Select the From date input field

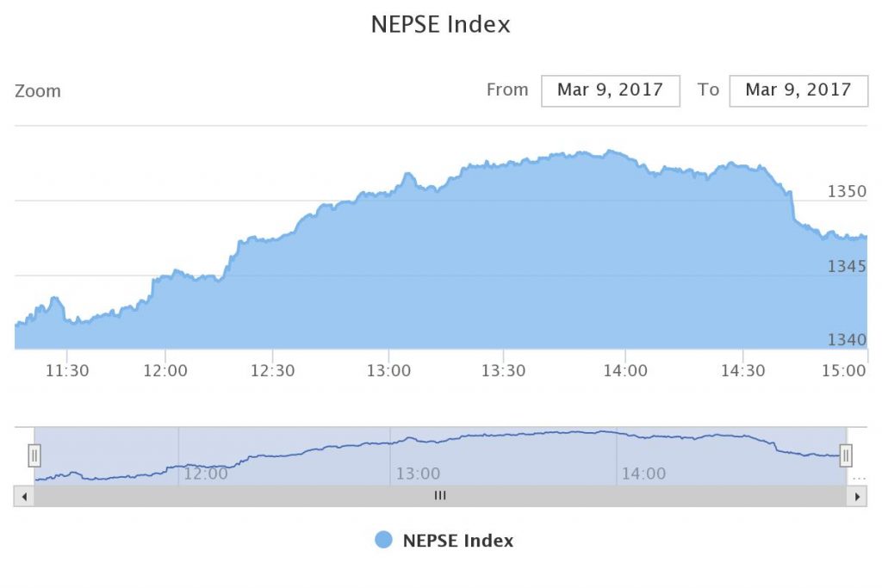[x=610, y=90]
